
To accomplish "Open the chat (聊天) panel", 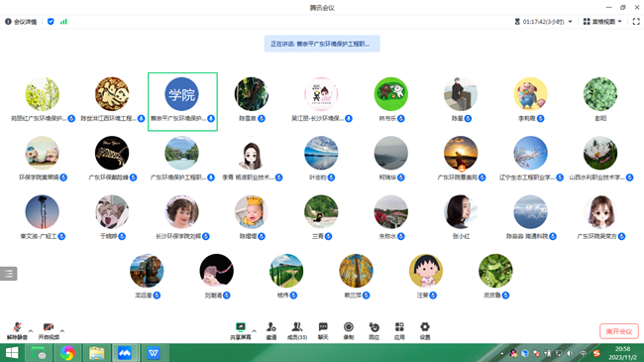I will (323, 331).
